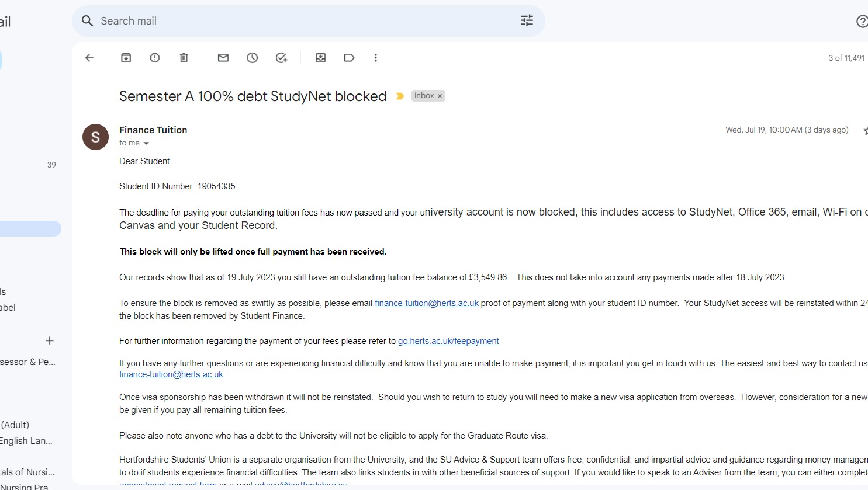Archive this email
The height and width of the screenshot is (490, 868).
(x=126, y=58)
